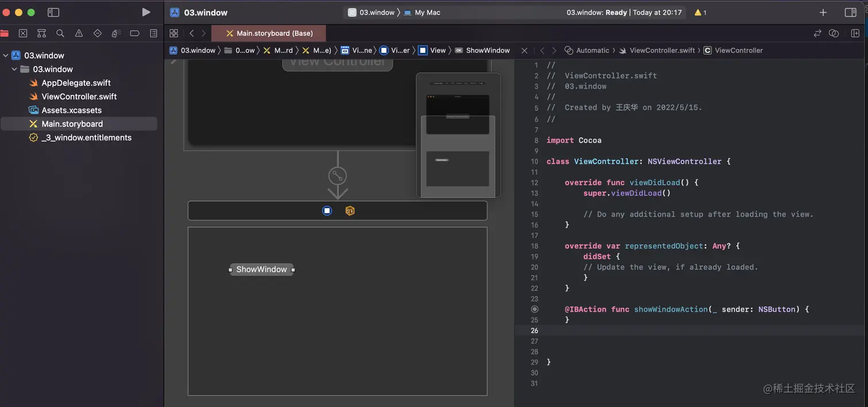Click the IBAction connection circle in gutter
868x407 pixels.
[534, 309]
